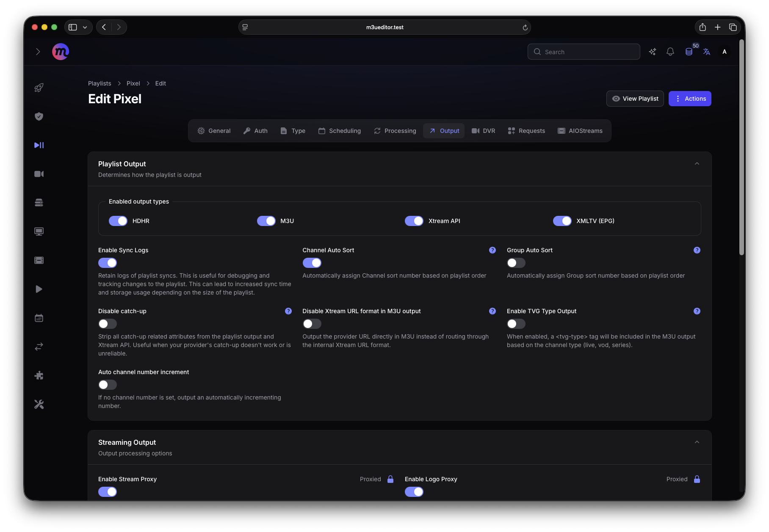Toggle the Xtream API output switch
This screenshot has width=769, height=532.
[x=414, y=221]
